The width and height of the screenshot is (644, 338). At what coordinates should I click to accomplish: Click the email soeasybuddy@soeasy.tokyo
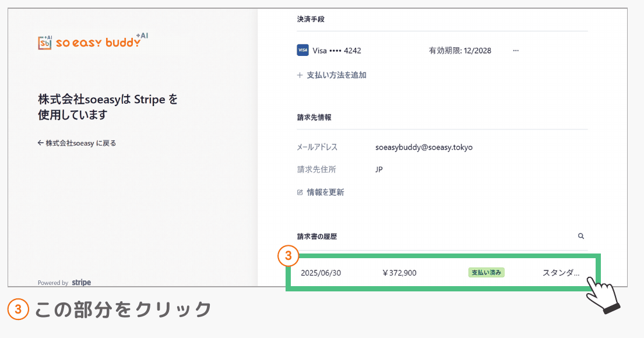[x=424, y=147]
